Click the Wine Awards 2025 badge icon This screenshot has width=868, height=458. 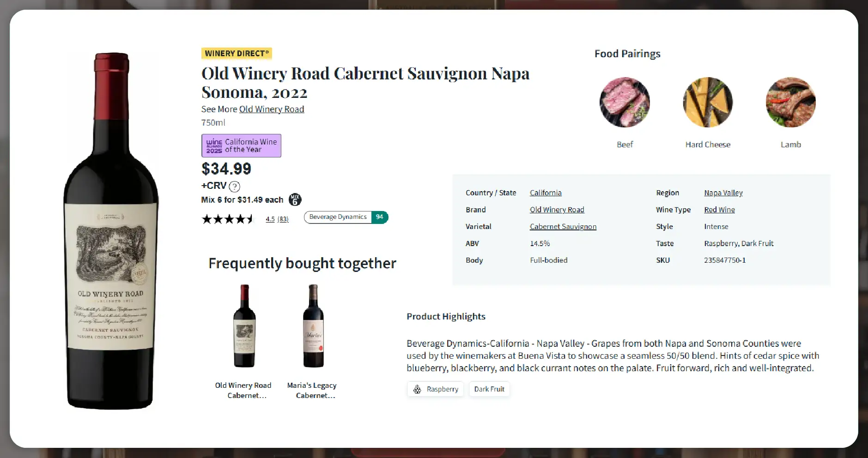tap(214, 145)
